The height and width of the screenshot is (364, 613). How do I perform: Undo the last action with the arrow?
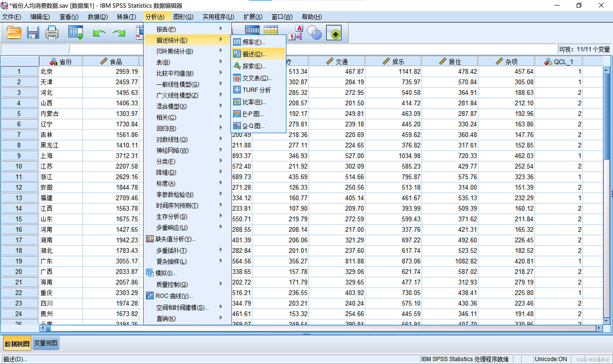click(99, 33)
